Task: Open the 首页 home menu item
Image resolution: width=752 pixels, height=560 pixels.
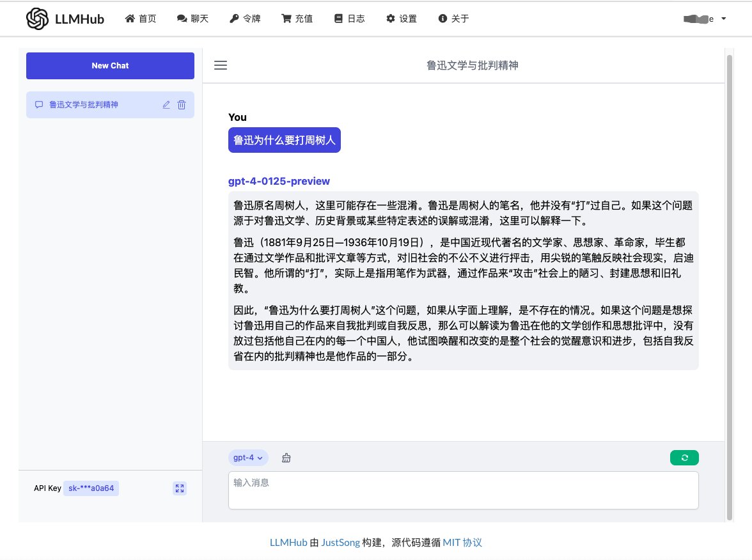Action: (x=141, y=19)
